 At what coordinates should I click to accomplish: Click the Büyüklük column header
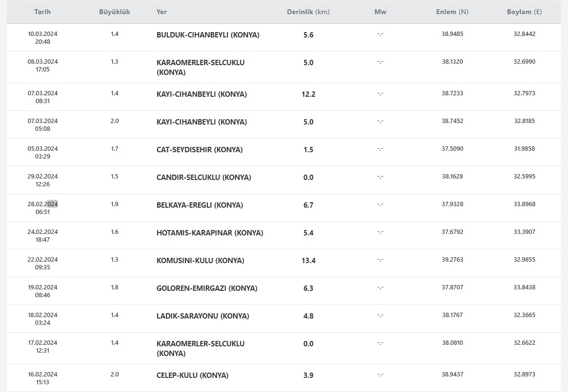click(114, 12)
